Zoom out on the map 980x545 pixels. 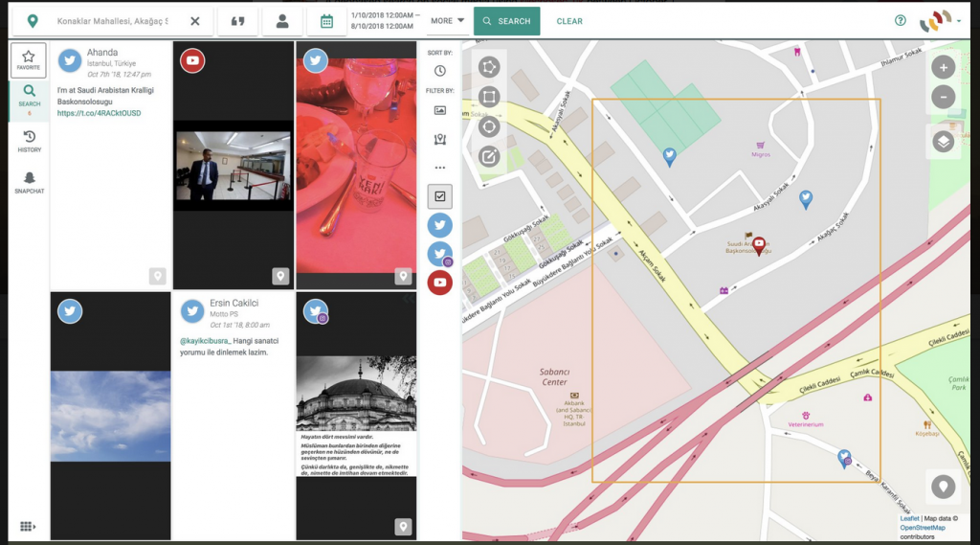coord(943,97)
